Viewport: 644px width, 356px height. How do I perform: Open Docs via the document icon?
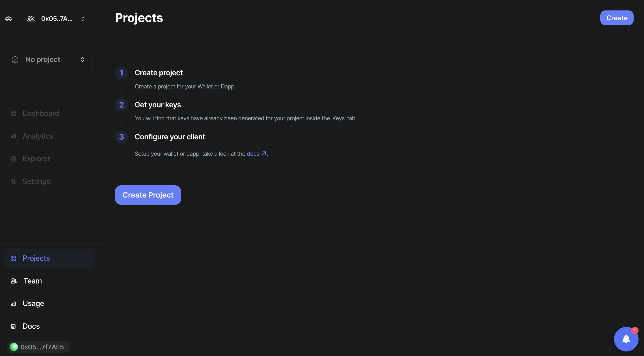(x=13, y=326)
